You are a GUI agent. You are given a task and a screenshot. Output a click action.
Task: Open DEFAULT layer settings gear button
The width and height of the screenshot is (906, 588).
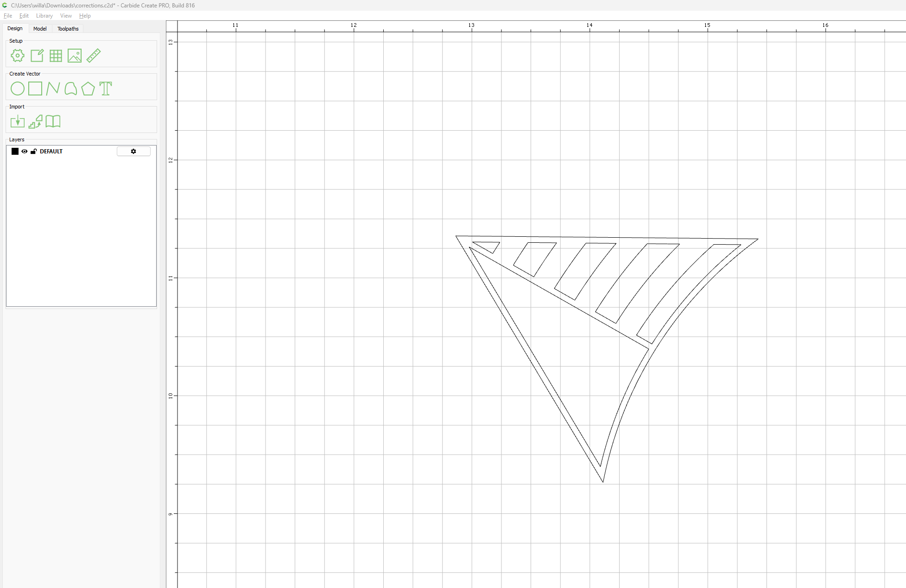pyautogui.click(x=133, y=152)
